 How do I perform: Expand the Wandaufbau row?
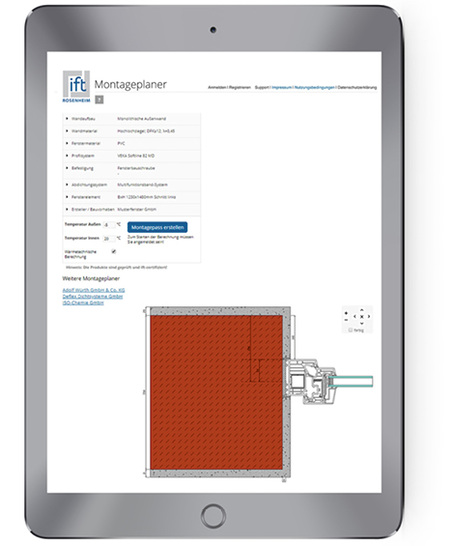[131, 119]
